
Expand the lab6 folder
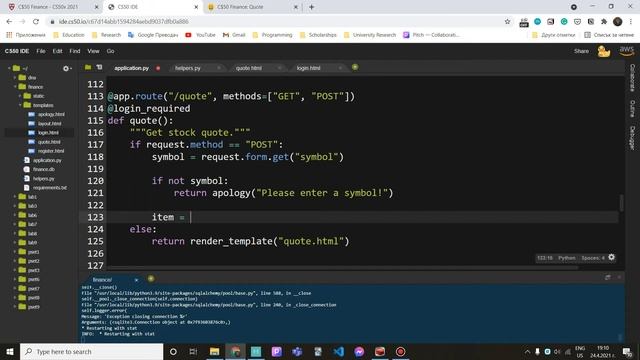[16, 215]
